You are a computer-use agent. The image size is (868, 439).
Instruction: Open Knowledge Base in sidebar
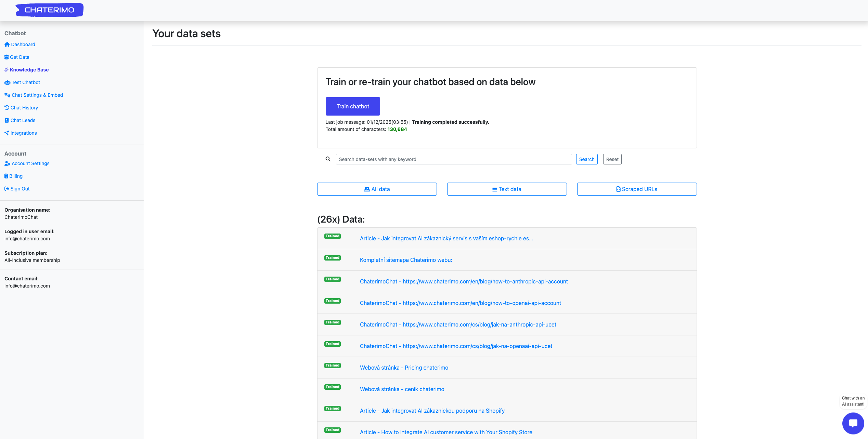click(x=29, y=70)
